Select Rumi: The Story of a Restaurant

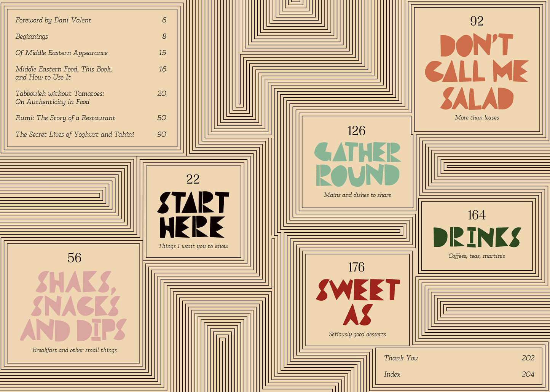[x=91, y=118]
